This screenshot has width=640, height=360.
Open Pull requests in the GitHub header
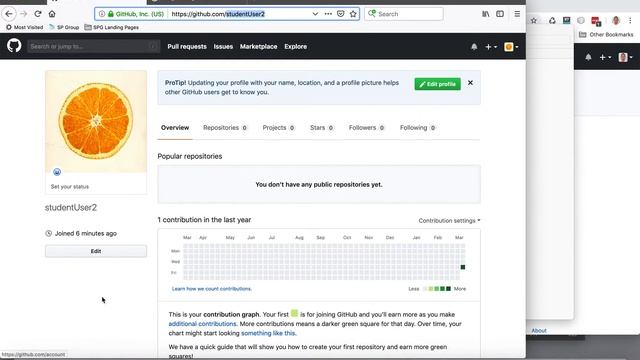pyautogui.click(x=187, y=47)
